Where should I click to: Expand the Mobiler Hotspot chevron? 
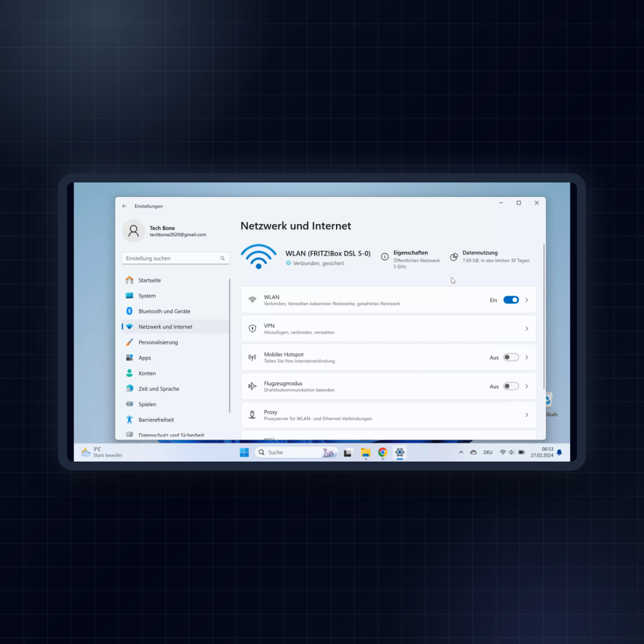pos(527,357)
